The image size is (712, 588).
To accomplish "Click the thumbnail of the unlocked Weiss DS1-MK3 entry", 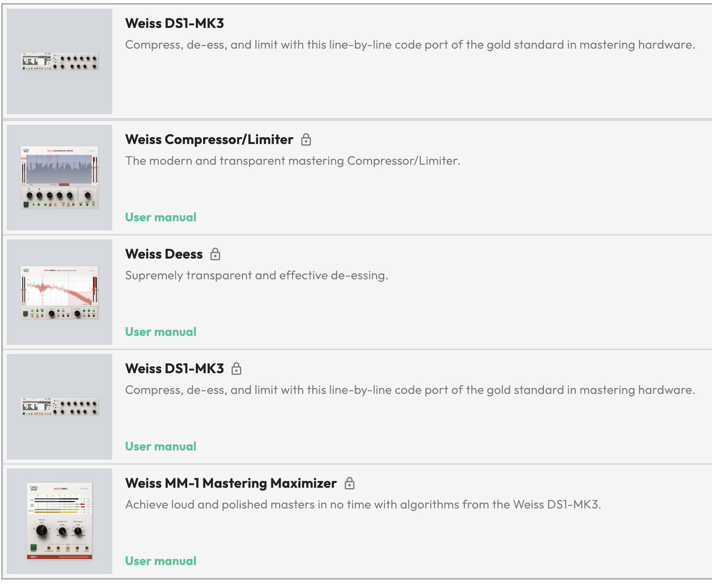I will tap(60, 61).
